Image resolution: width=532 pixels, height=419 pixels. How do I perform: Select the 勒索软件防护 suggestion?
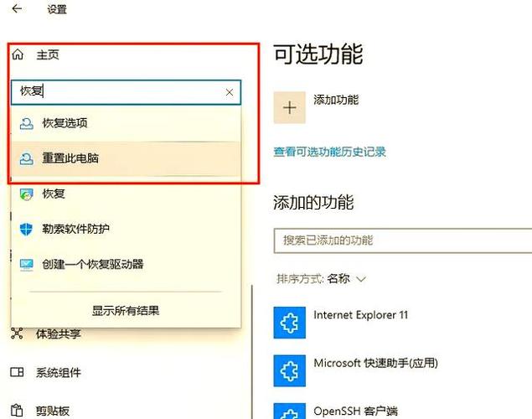coord(126,229)
